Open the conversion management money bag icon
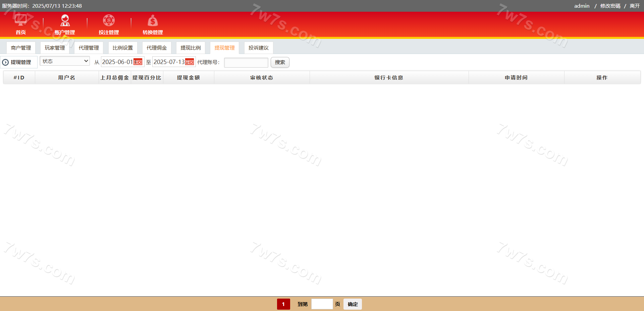 pyautogui.click(x=153, y=21)
